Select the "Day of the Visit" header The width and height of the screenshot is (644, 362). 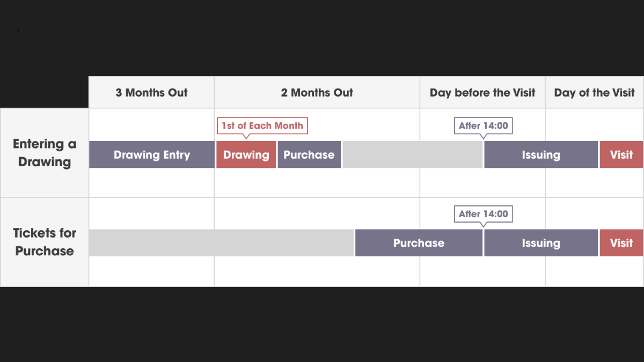[594, 93]
